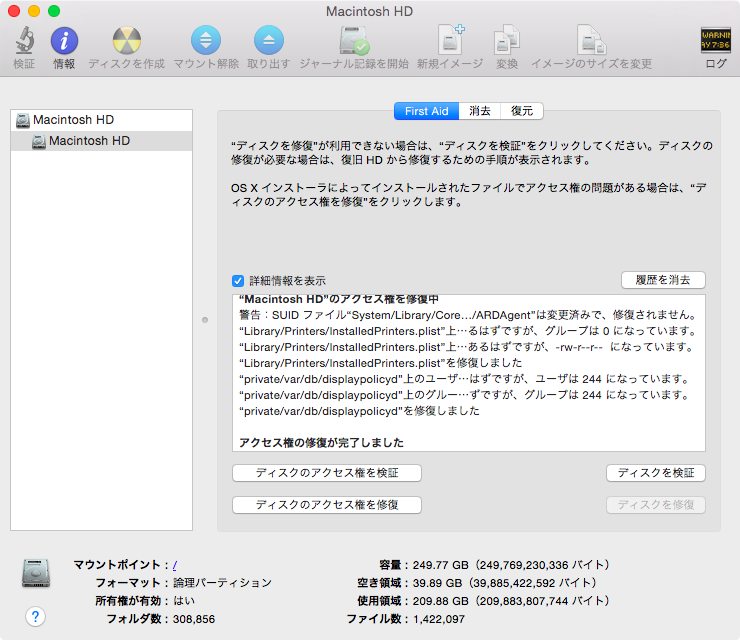Switch to the 復元 tab
This screenshot has width=740, height=640.
pyautogui.click(x=522, y=111)
